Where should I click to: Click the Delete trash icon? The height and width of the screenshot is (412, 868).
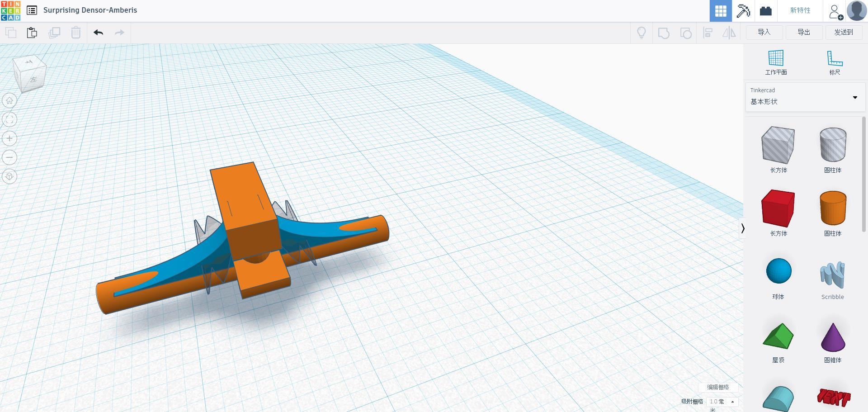click(76, 33)
